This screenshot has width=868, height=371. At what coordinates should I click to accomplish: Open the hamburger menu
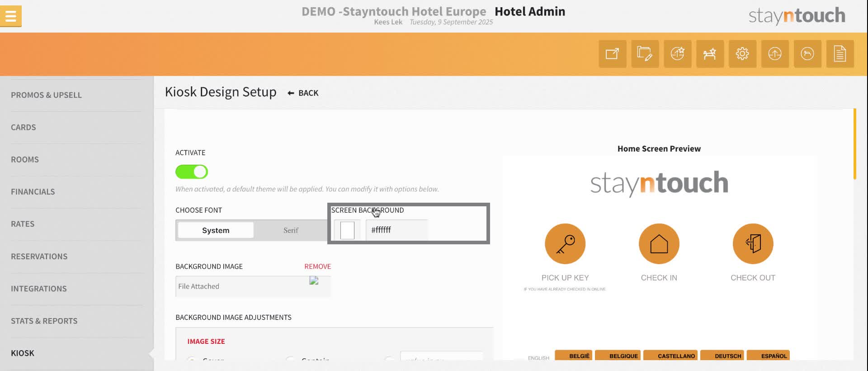pos(11,16)
